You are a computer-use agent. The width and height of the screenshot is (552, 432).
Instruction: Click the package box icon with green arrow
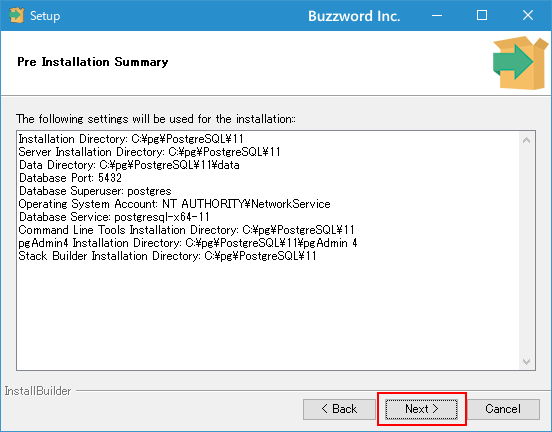pyautogui.click(x=520, y=63)
